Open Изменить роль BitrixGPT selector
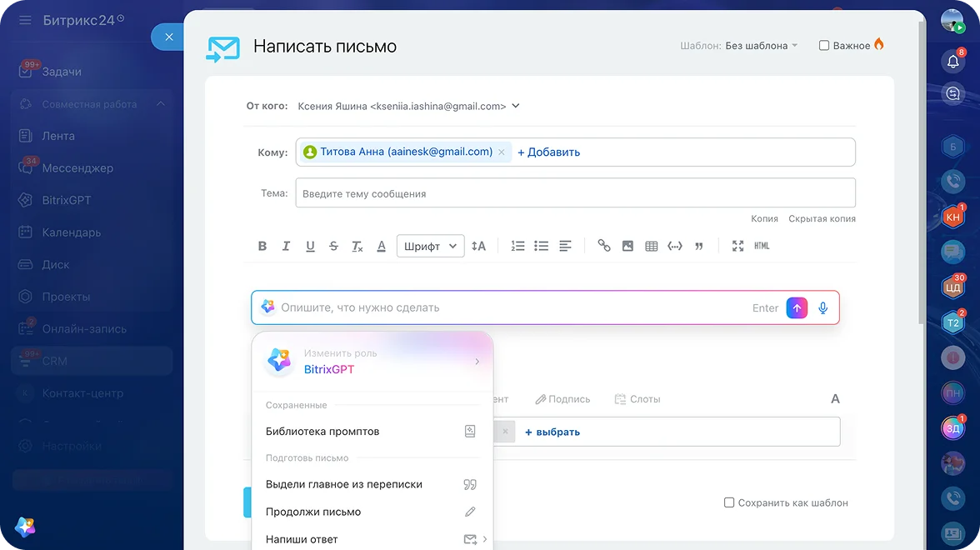 372,362
